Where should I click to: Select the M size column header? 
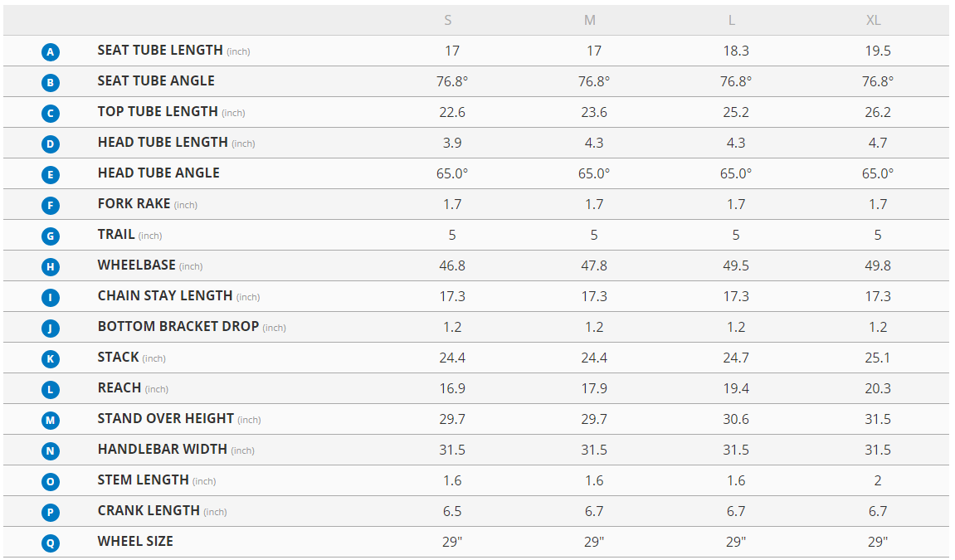[590, 20]
